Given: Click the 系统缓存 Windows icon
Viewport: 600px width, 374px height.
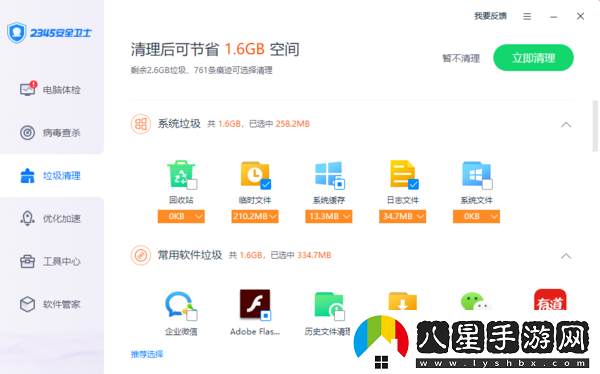Looking at the screenshot, I should point(328,174).
